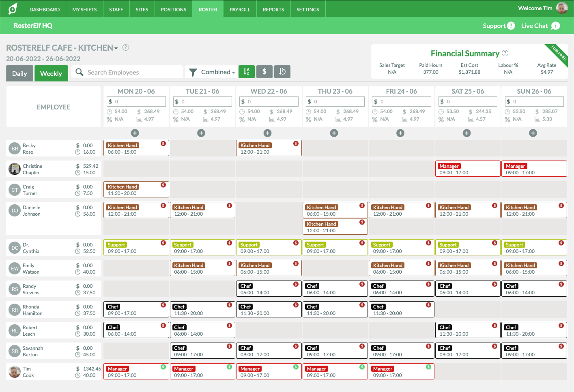Image resolution: width=574 pixels, height=392 pixels.
Task: Open Danielle Johnson's Thursday 12:00 - 21:00 shift
Action: pos(335,227)
